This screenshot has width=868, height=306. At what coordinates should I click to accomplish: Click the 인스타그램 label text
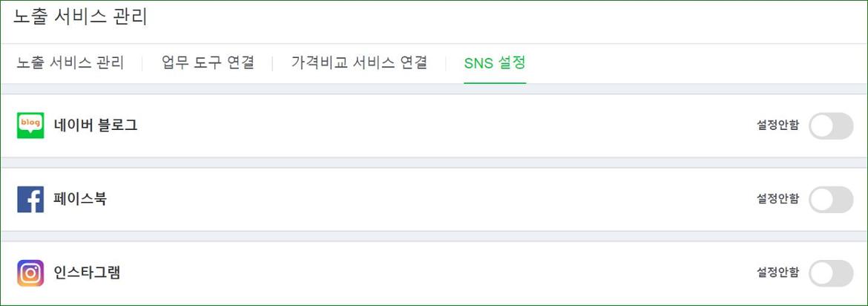pos(87,273)
